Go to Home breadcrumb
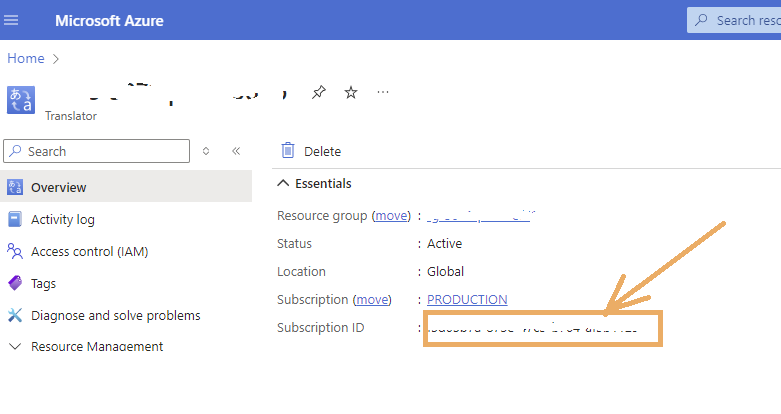The image size is (781, 414). 25,58
